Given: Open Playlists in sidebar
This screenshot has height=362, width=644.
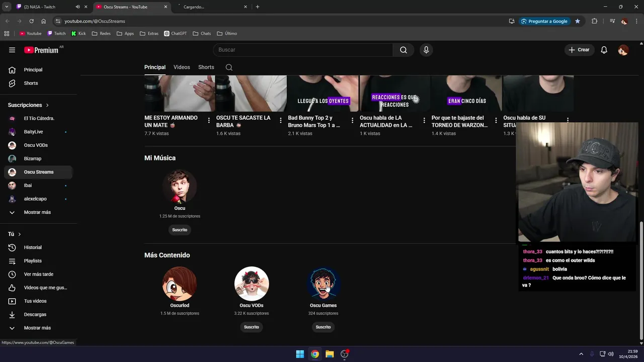Looking at the screenshot, I should click(38, 261).
